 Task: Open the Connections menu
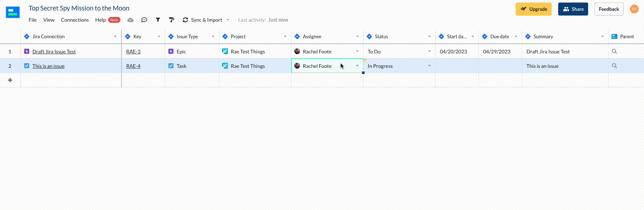pos(75,20)
